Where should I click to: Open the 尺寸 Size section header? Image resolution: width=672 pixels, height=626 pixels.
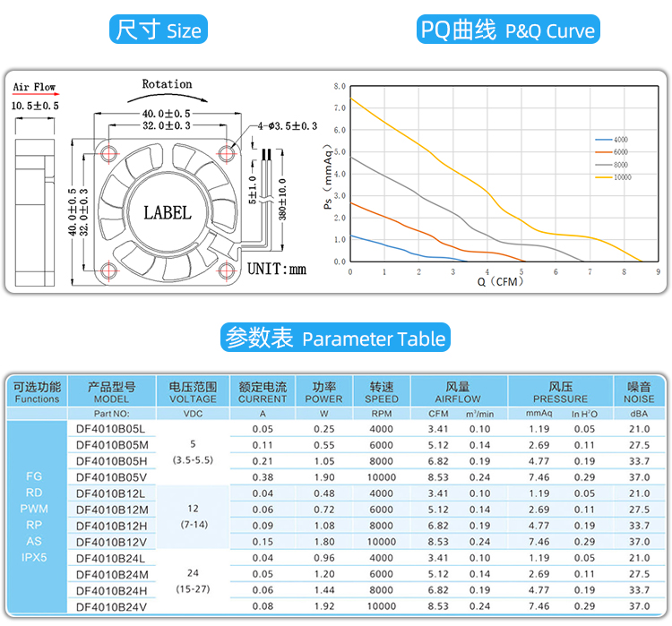(159, 30)
